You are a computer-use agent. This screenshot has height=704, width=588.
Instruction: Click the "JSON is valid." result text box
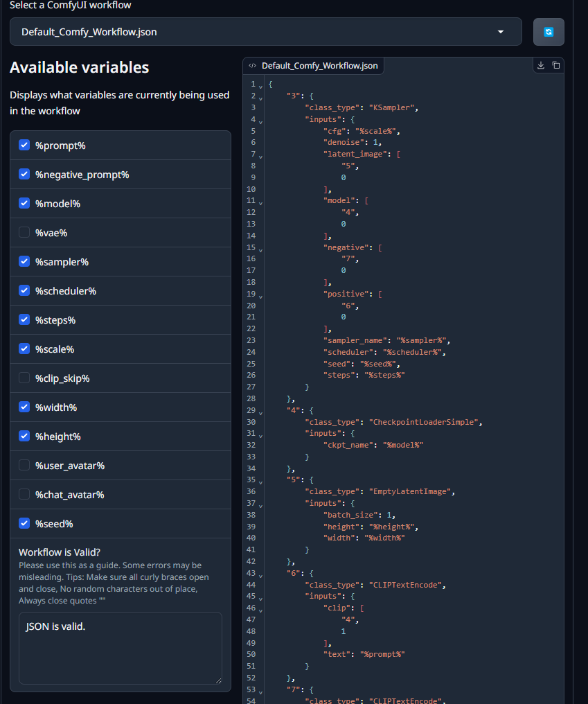[x=121, y=648]
